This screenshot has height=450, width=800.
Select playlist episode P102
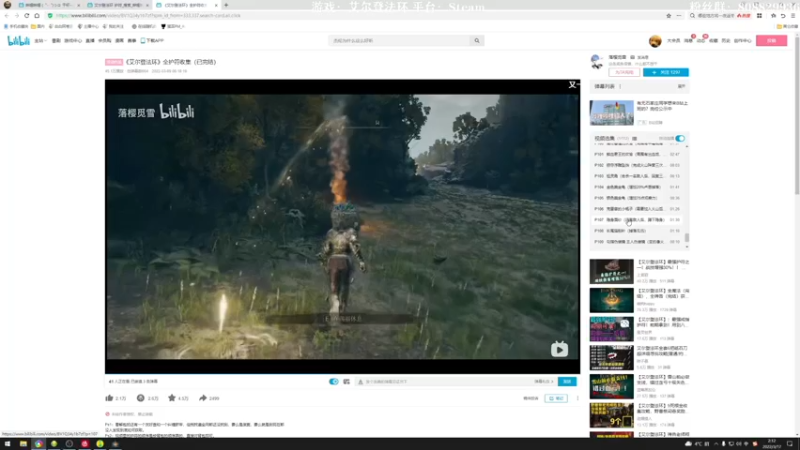637,165
